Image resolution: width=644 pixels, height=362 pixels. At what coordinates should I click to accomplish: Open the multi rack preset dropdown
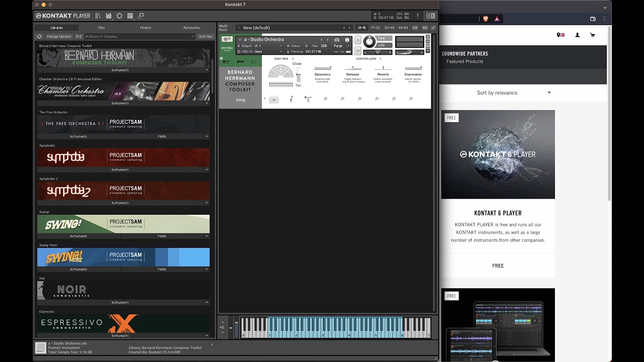238,28
